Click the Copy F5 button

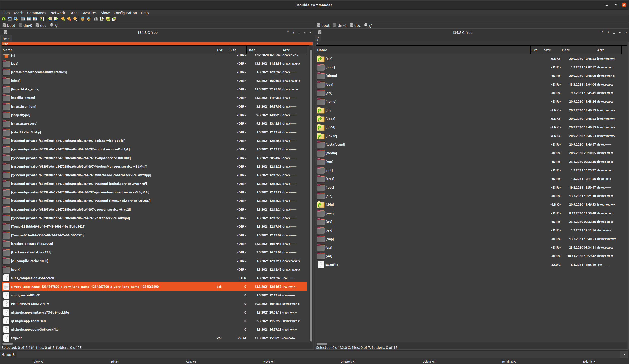[x=191, y=362]
